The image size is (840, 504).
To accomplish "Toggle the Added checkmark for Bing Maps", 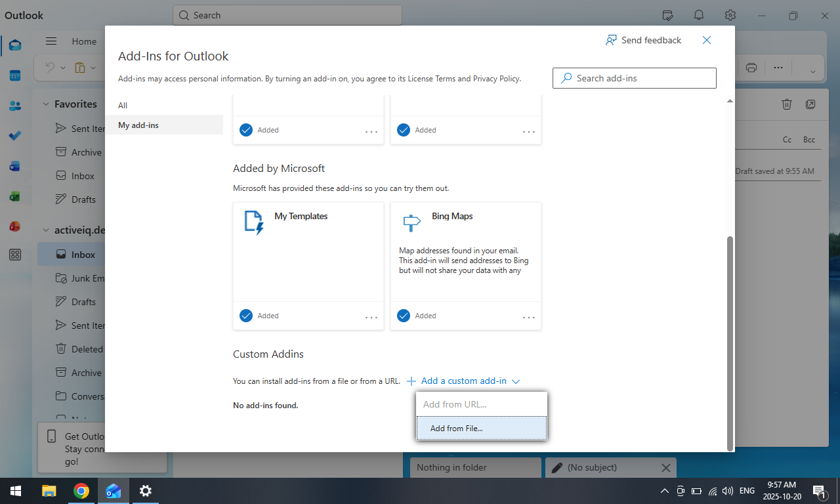I will click(404, 316).
